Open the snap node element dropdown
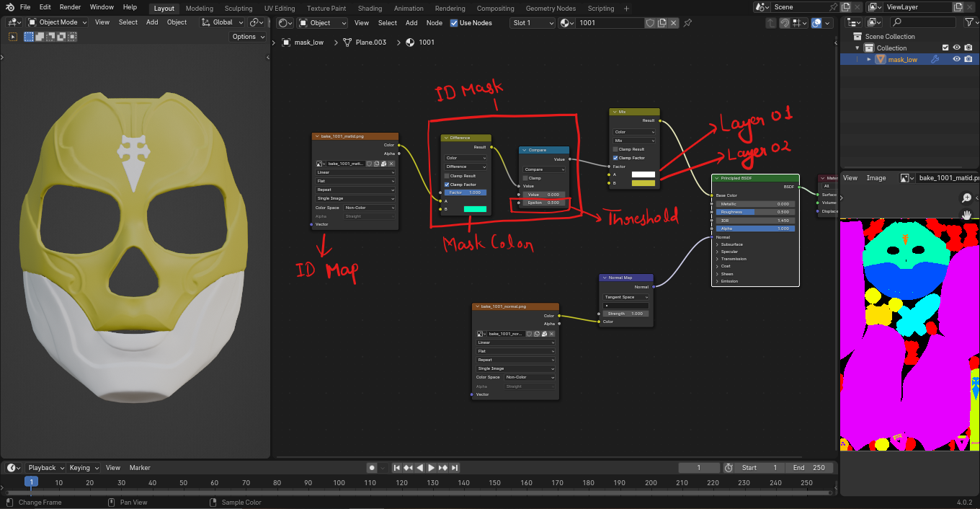Viewport: 980px width, 509px height. coord(799,23)
